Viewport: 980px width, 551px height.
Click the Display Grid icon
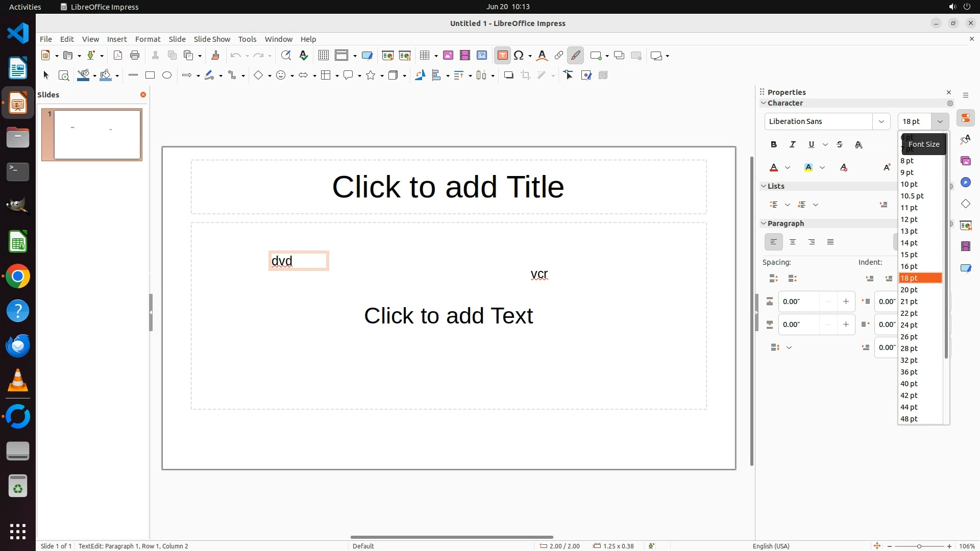(323, 56)
